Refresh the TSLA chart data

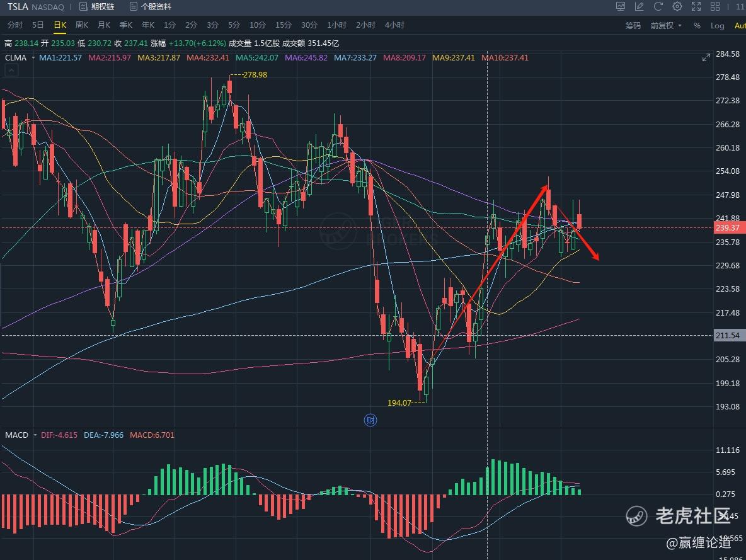pos(658,6)
